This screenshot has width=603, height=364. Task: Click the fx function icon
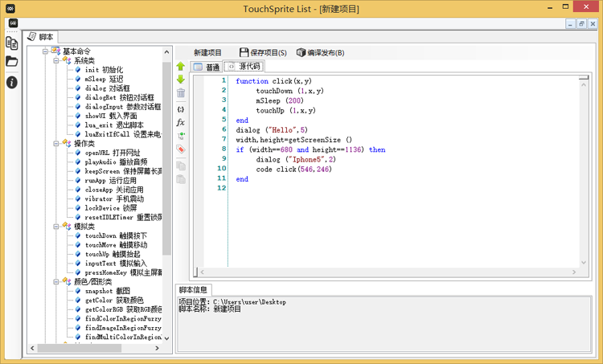[181, 123]
